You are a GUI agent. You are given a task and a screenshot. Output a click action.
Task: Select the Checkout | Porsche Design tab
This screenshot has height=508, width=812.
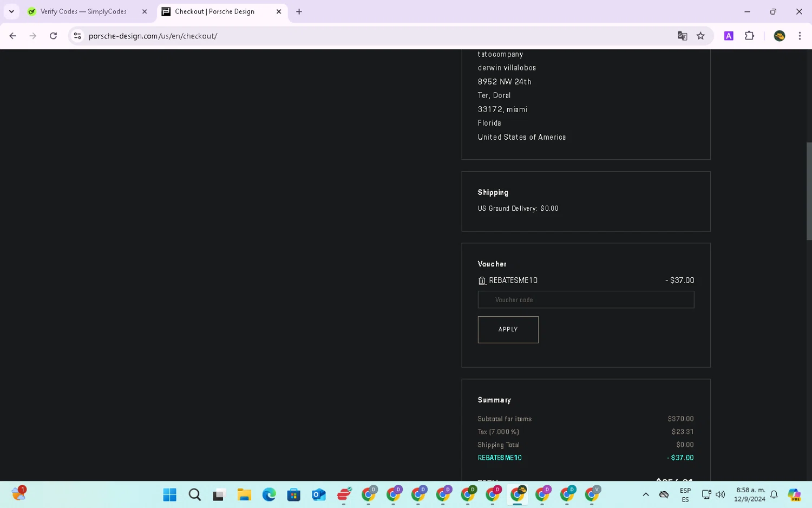(214, 11)
